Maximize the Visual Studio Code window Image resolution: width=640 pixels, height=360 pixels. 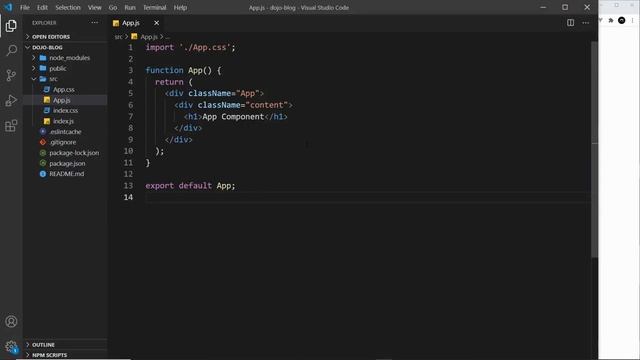565,7
